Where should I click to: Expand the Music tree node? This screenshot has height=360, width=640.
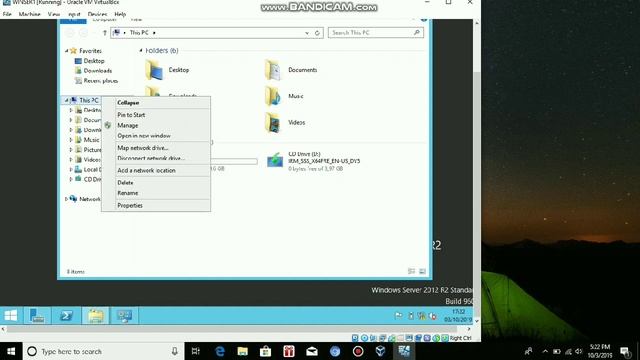[71, 140]
